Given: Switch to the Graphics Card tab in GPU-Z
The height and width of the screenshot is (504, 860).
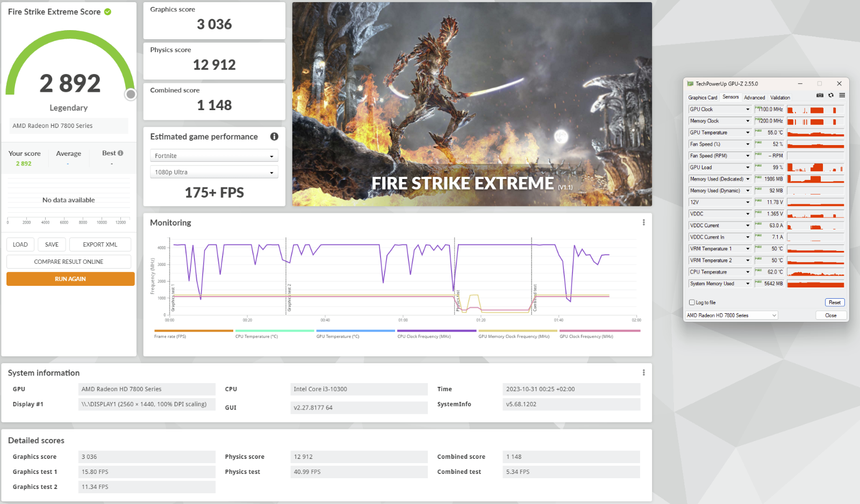Looking at the screenshot, I should pos(703,98).
